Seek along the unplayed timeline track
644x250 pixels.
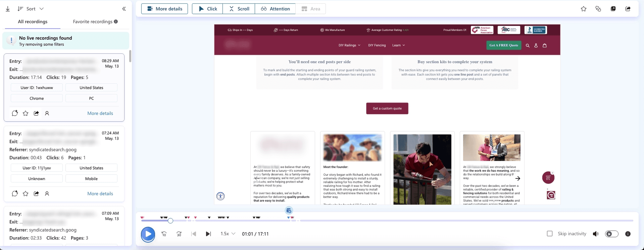pyautogui.click(x=466, y=221)
